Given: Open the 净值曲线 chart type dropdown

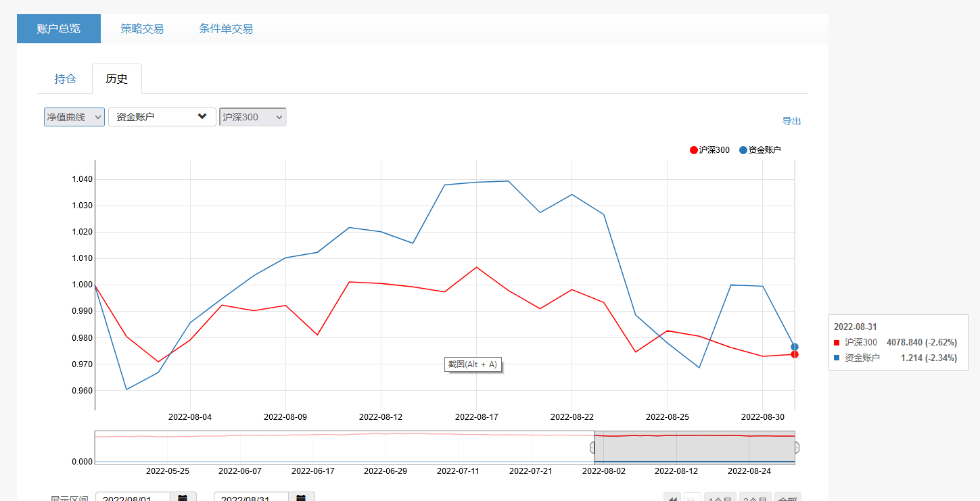Looking at the screenshot, I should coord(74,117).
